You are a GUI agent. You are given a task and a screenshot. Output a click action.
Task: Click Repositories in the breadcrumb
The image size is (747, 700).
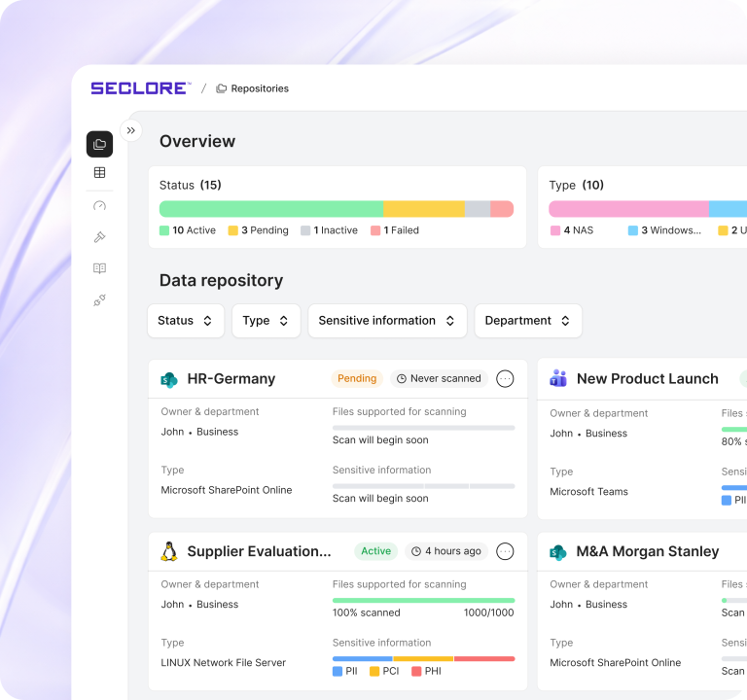coord(259,88)
